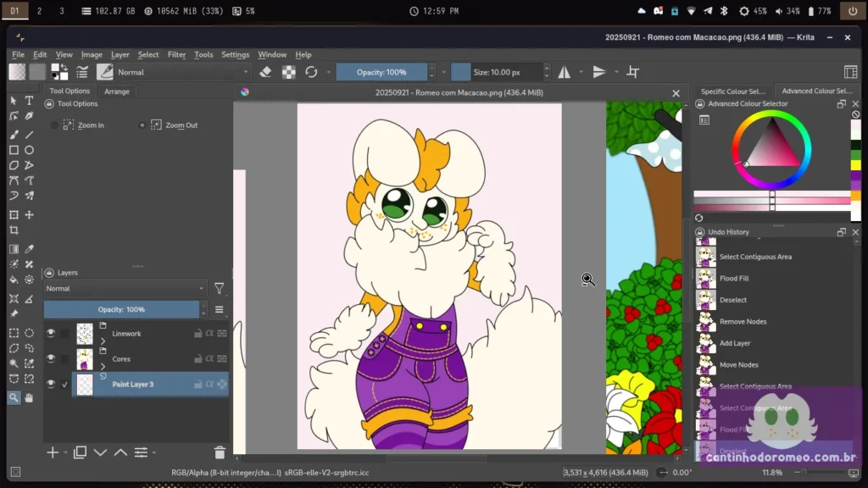This screenshot has height=488, width=868.
Task: Click the wrap around mode icon
Action: pos(632,72)
